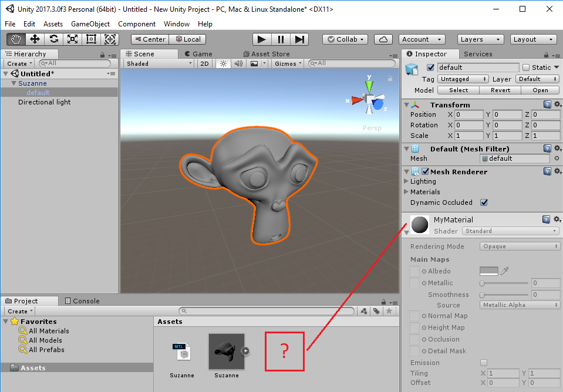Open the Shader dropdown

pyautogui.click(x=510, y=231)
